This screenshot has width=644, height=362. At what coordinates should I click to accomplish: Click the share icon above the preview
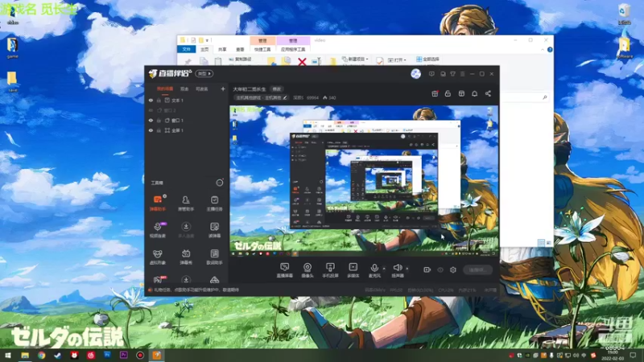coord(488,93)
